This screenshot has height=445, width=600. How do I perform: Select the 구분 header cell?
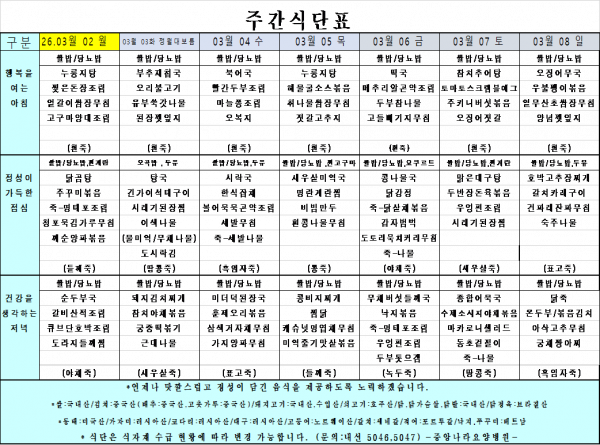click(20, 42)
